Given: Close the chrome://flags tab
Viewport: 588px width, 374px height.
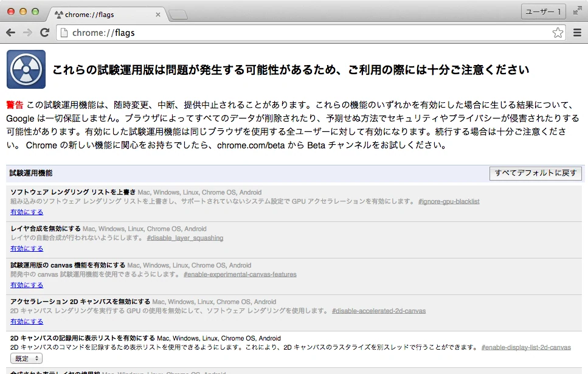Looking at the screenshot, I should [158, 15].
